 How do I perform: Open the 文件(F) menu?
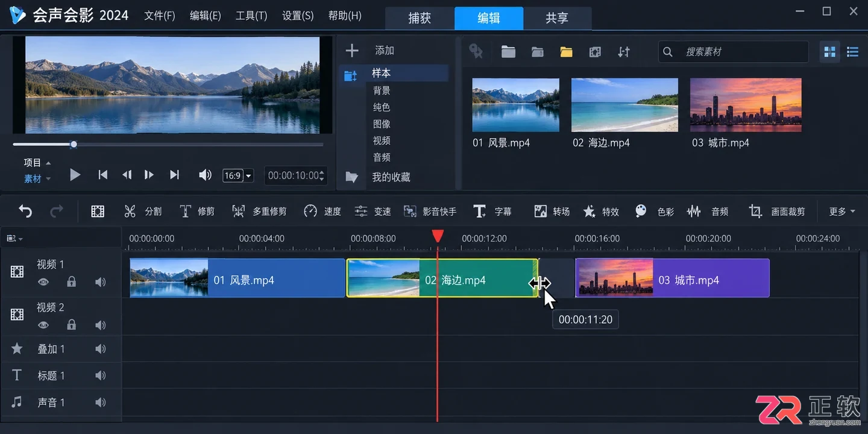(160, 16)
